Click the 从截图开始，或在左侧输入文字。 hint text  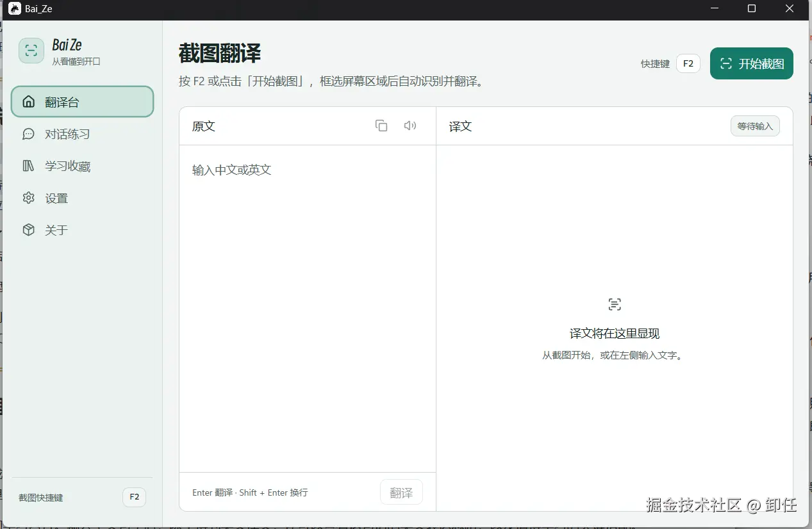click(x=614, y=355)
